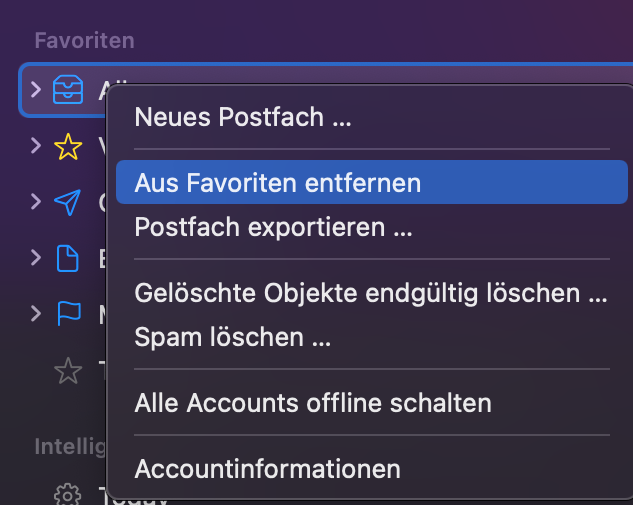The image size is (633, 505).
Task: Choose "Spam löschen ..." from the menu
Action: (232, 337)
